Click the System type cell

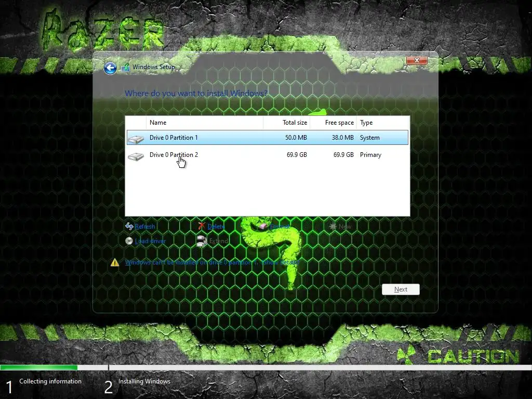[370, 137]
